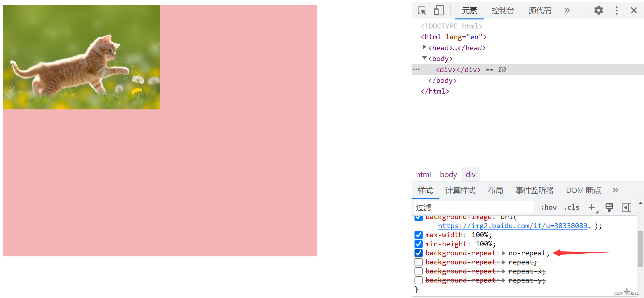Edit the no-repeat value text
This screenshot has width=644, height=298.
(x=527, y=253)
